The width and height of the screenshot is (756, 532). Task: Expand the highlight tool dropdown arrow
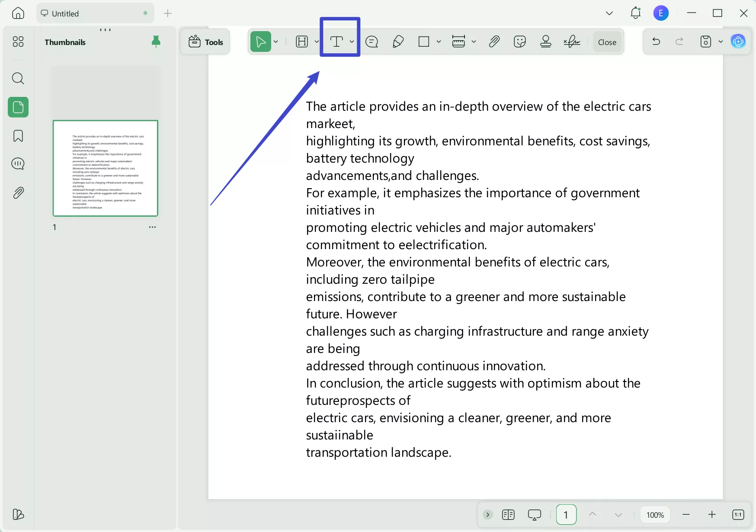click(317, 42)
